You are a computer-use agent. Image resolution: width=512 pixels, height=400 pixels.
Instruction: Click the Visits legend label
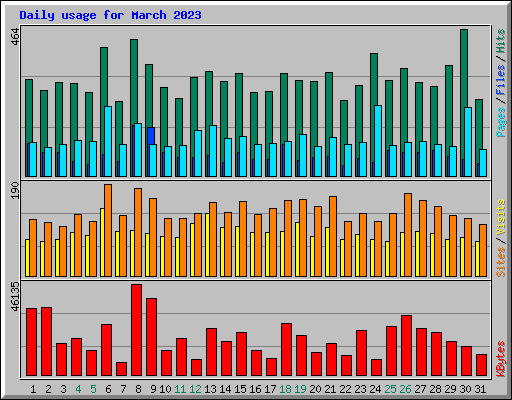pos(500,218)
